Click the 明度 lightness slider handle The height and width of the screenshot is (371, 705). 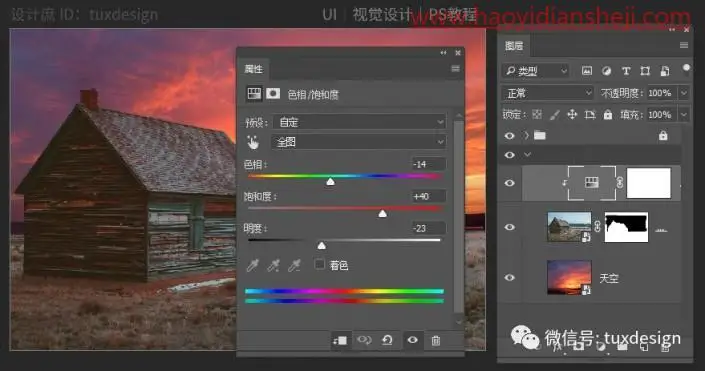(x=321, y=245)
